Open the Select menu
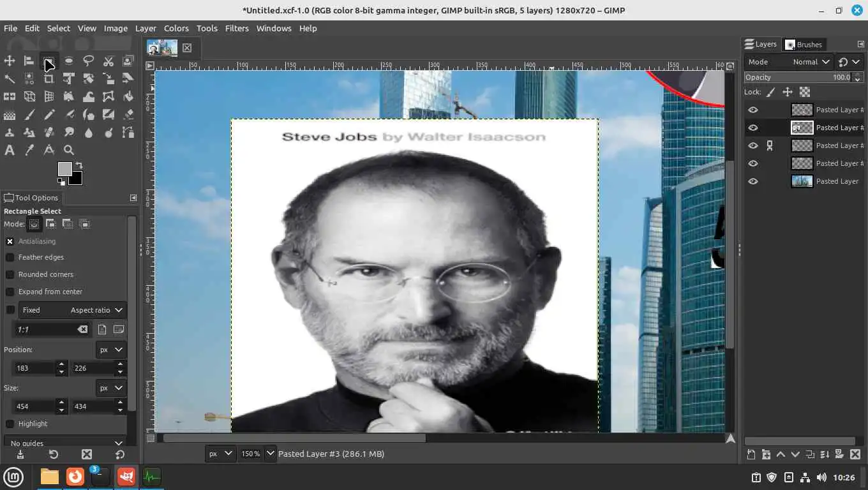 click(58, 28)
